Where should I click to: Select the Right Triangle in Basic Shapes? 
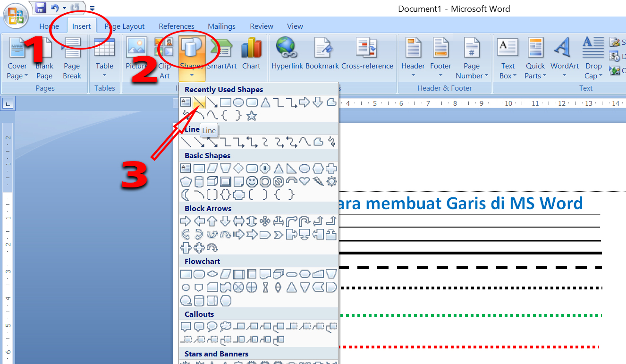[x=292, y=168]
